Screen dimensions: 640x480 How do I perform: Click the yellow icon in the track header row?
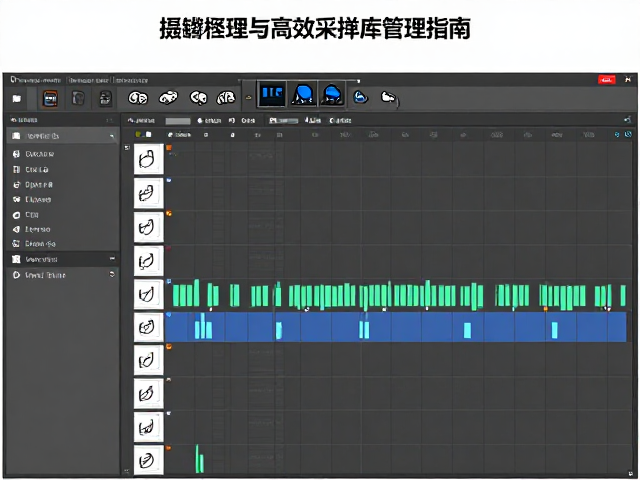click(138, 134)
